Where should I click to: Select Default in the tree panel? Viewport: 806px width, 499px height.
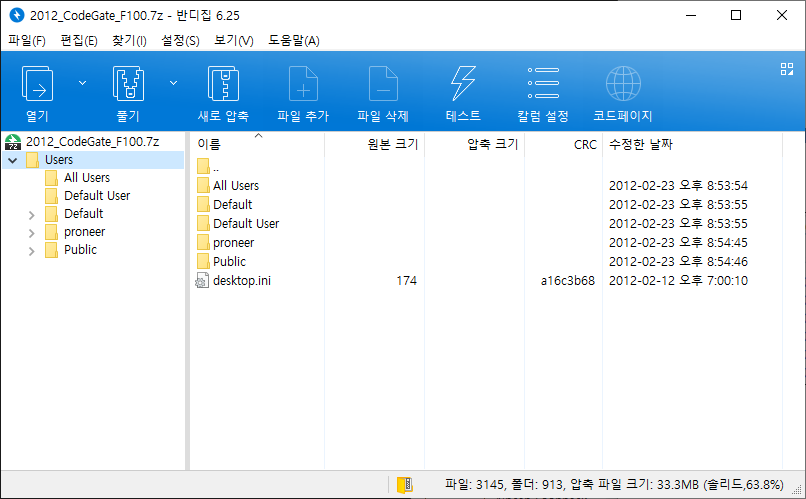click(x=83, y=214)
